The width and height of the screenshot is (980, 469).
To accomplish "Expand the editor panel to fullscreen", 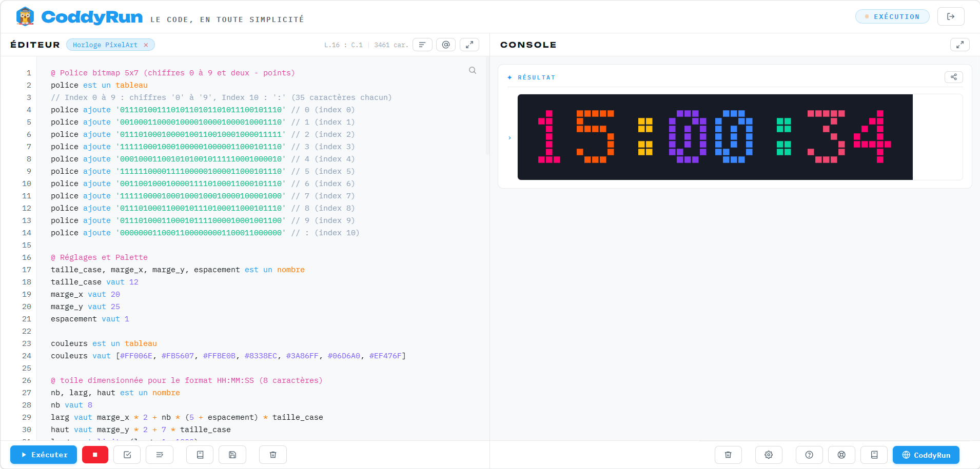I will [x=469, y=45].
